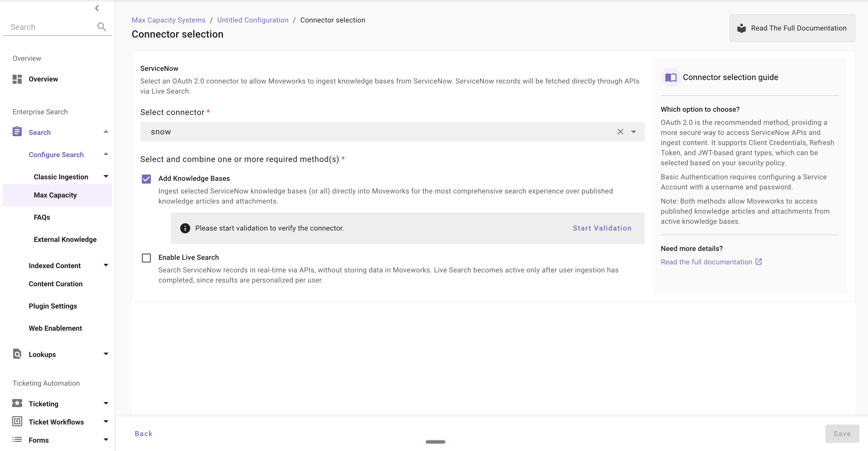Collapse the sidebar with the chevron arrow
The image size is (868, 451).
pos(97,8)
